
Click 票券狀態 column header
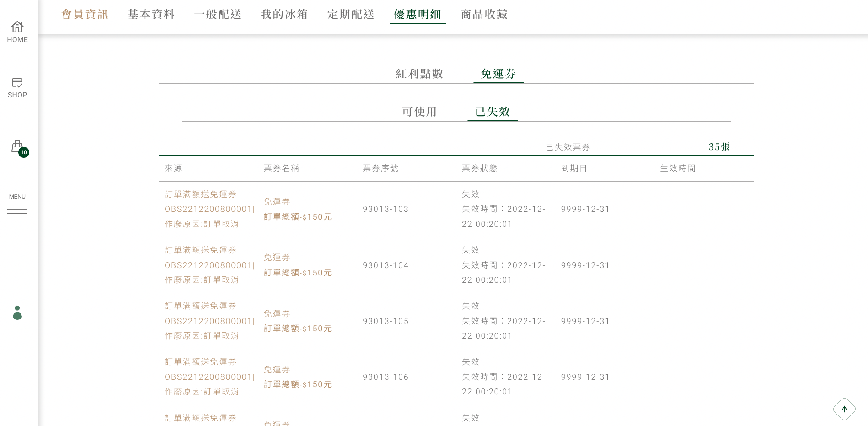point(479,168)
